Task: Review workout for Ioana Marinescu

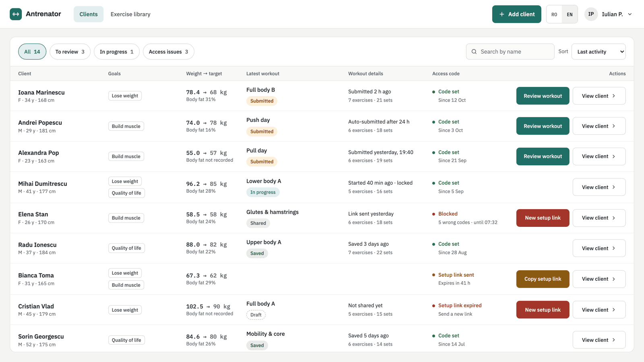Action: tap(543, 96)
